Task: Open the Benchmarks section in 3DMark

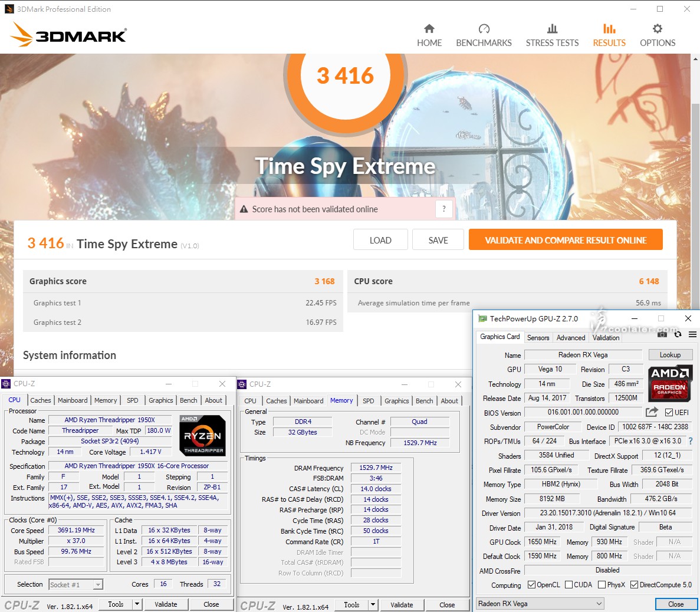Action: click(x=484, y=35)
